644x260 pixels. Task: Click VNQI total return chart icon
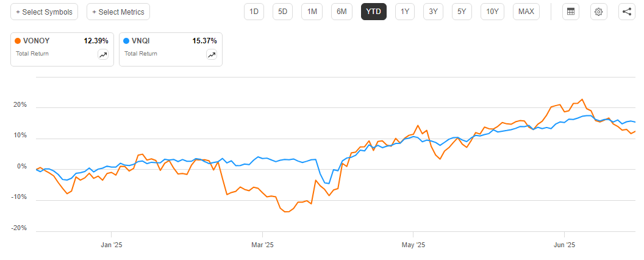(211, 54)
